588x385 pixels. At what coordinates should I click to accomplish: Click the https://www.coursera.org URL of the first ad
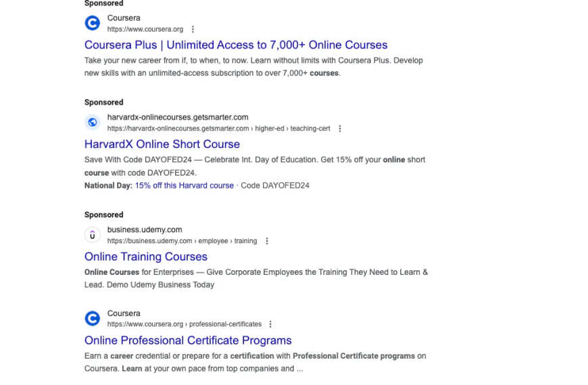145,29
